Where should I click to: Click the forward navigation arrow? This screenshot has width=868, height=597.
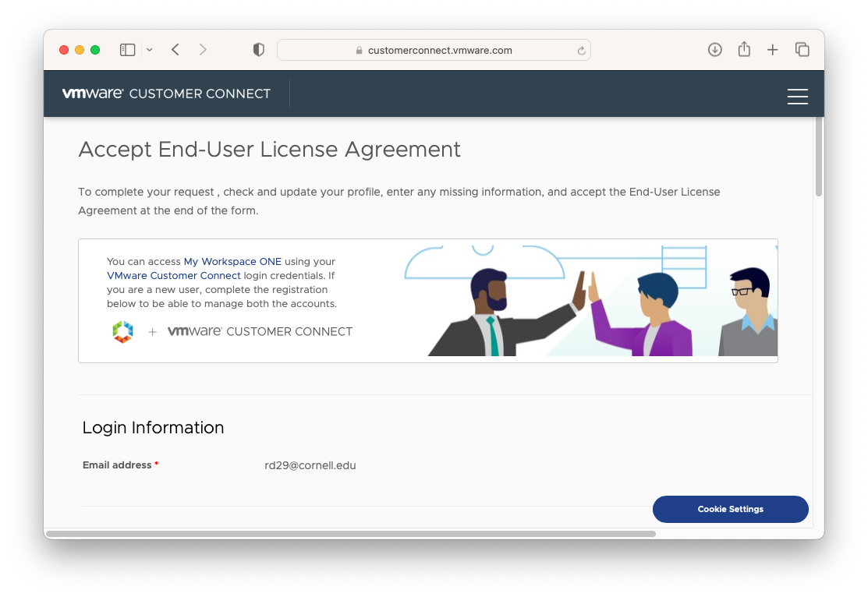[x=203, y=50]
